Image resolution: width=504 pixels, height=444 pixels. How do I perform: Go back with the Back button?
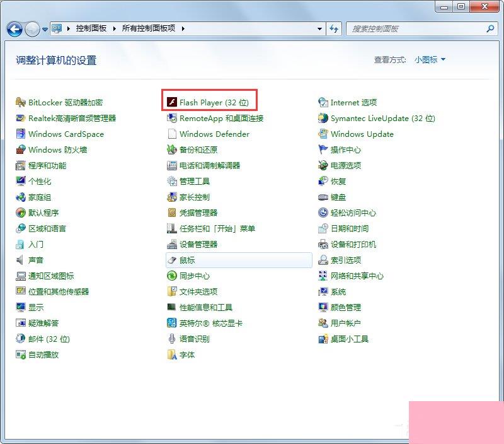[x=14, y=29]
